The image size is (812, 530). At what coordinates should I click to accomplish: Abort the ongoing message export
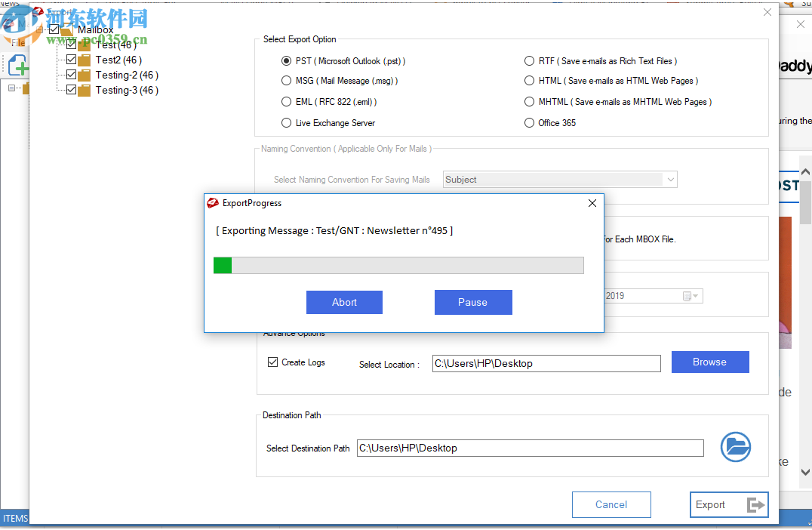344,302
